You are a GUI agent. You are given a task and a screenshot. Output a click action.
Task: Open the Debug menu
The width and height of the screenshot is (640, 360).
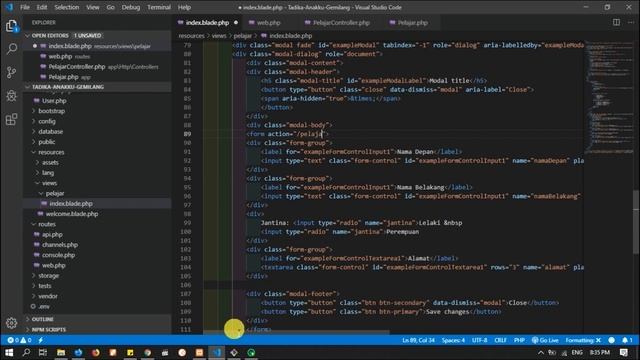131,7
